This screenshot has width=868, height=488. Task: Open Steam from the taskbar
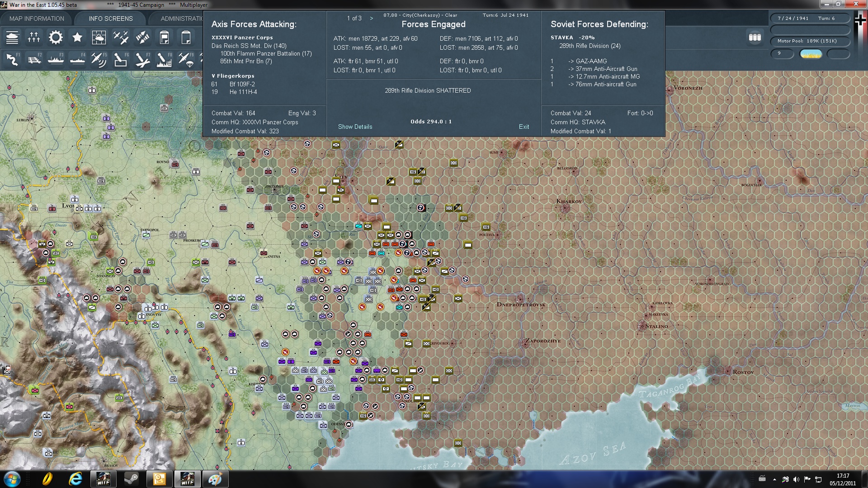[x=132, y=479]
